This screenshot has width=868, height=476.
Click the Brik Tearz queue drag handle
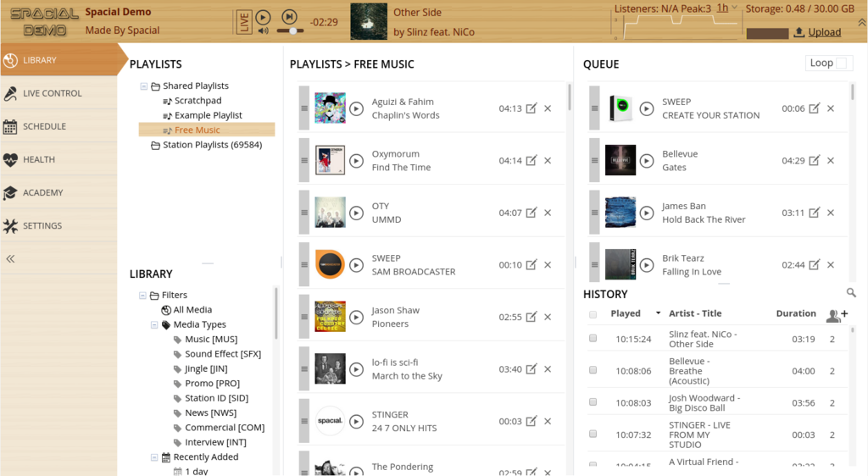click(x=594, y=264)
